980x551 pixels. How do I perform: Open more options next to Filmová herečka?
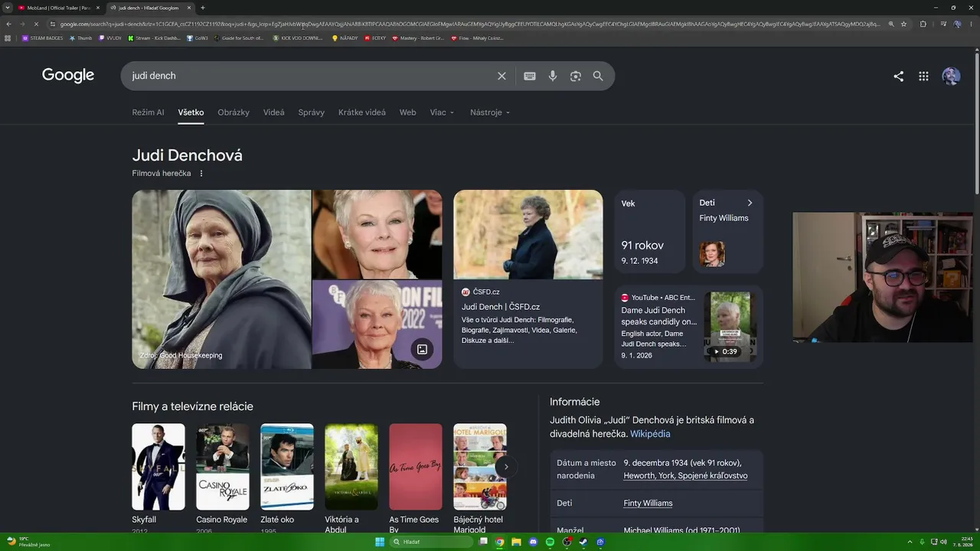201,174
